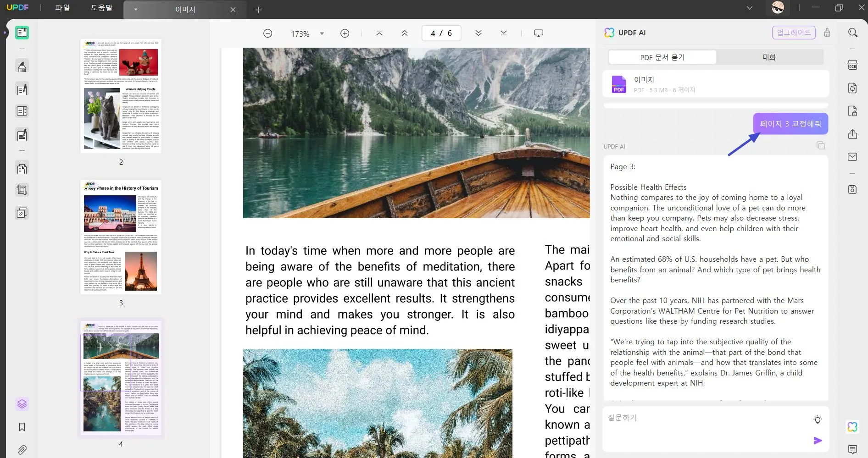Screen dimensions: 868x458
Task: Jump to the first page
Action: [379, 33]
